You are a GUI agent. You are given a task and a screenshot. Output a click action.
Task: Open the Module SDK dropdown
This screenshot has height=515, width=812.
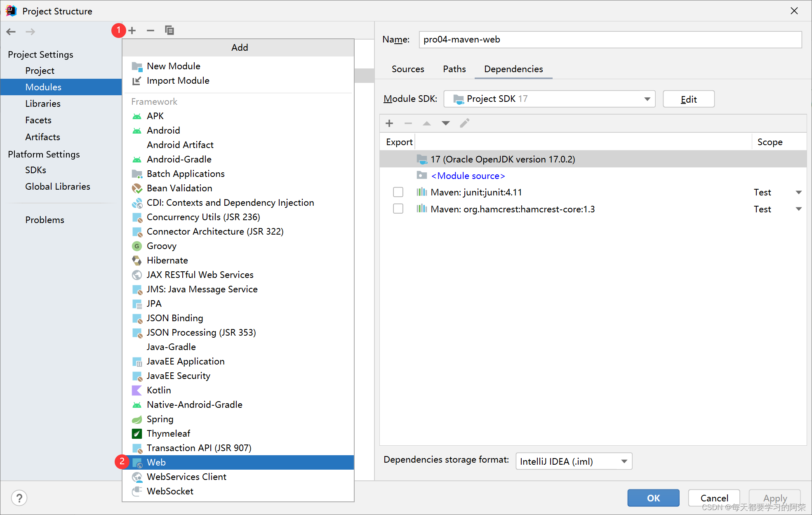[549, 99]
